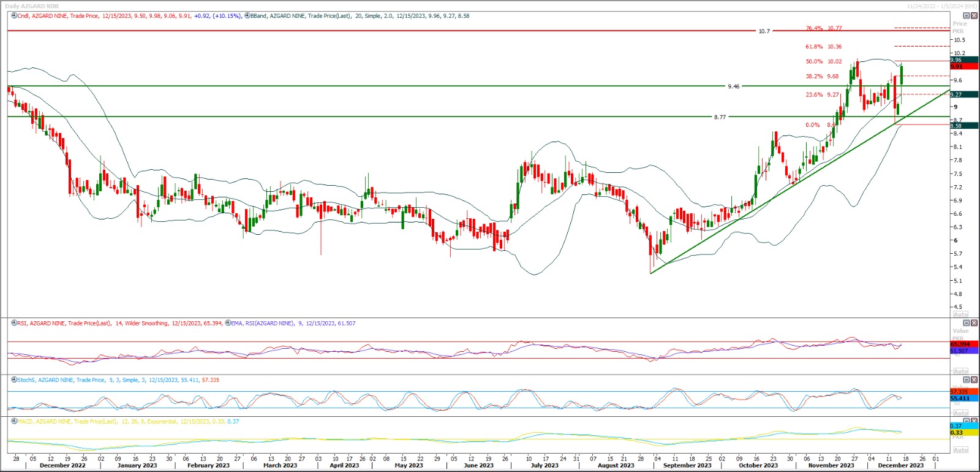Viewport: 980px width, 472px height.
Task: Click Auto scale on the Stochastic panel
Action: [x=960, y=413]
